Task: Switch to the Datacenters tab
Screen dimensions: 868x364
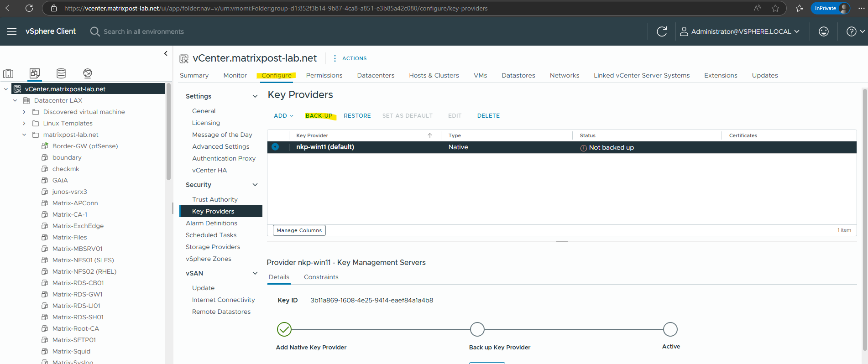Action: point(376,75)
